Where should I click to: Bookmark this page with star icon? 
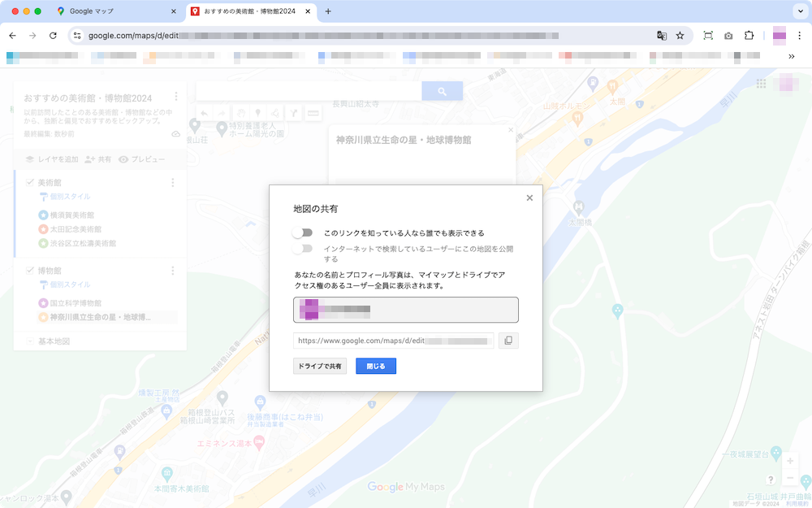(x=680, y=35)
